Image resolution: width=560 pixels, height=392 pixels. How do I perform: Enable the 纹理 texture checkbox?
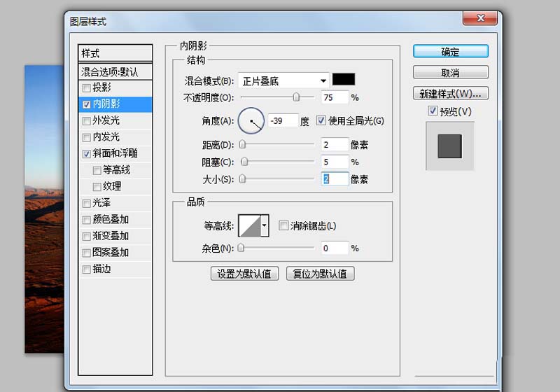97,187
